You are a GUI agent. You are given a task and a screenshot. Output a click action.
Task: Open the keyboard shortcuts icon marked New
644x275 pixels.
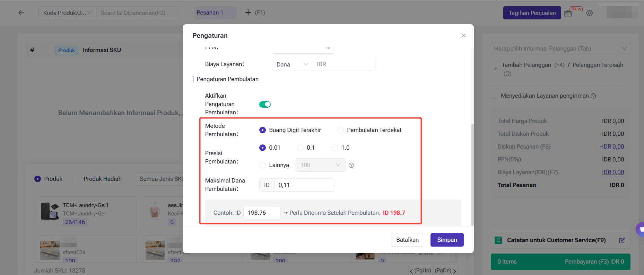(568, 13)
